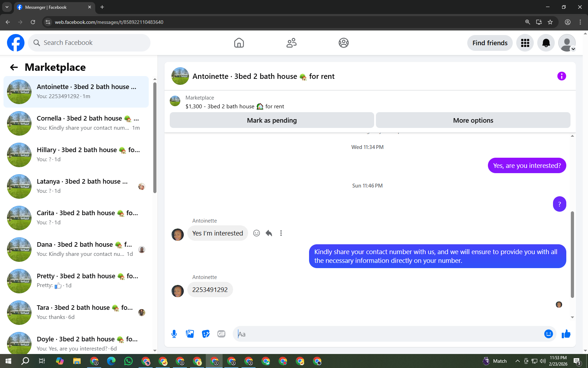Send a thumbs-up like
This screenshot has width=588, height=368.
click(x=566, y=334)
